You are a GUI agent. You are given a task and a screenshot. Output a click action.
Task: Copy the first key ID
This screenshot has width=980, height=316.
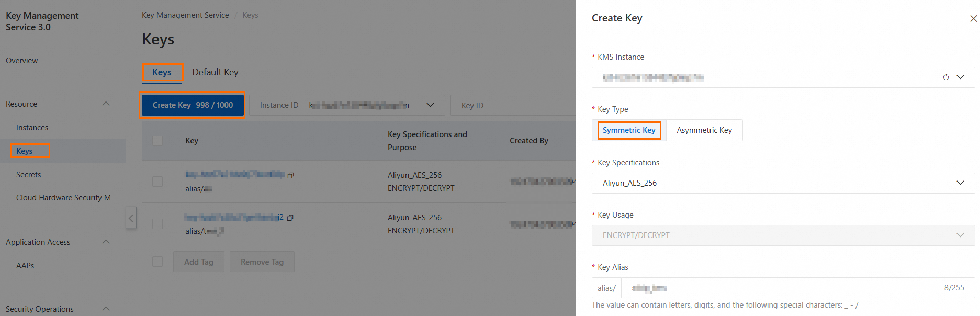coord(291,175)
